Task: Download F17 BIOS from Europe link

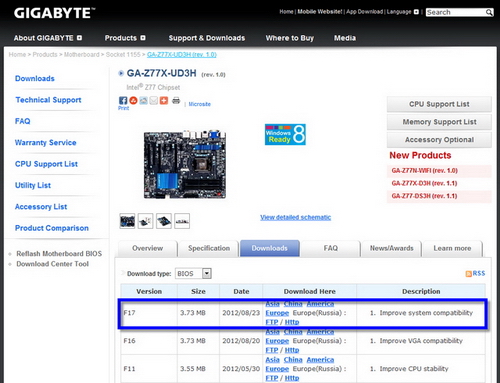Action: [277, 313]
